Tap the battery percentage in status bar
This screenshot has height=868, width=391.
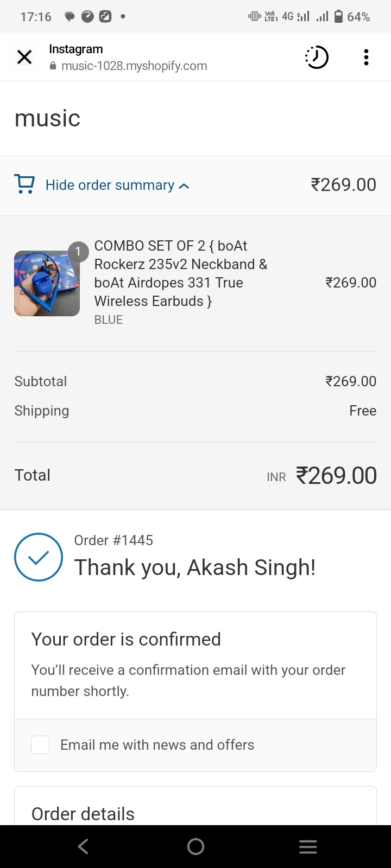coord(358,17)
